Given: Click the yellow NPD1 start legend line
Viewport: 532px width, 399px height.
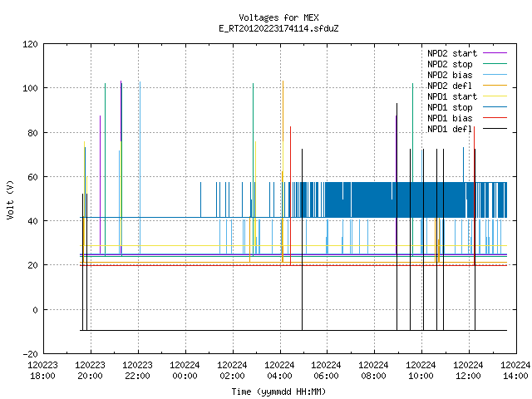Looking at the screenshot, I should point(495,96).
